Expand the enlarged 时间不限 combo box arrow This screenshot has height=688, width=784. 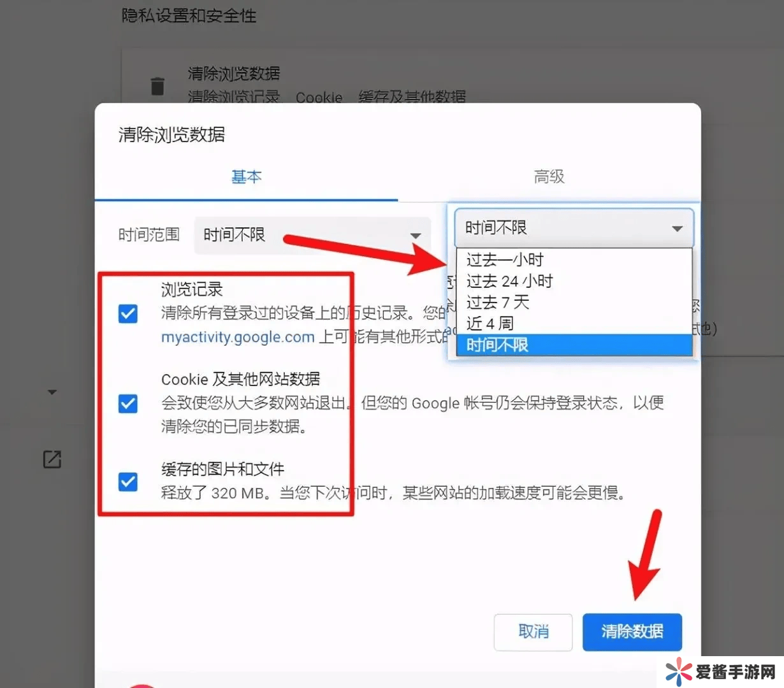(677, 228)
